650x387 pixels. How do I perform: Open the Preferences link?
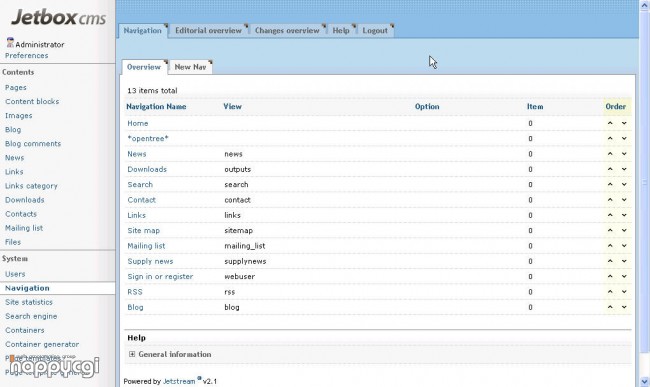[x=27, y=56]
